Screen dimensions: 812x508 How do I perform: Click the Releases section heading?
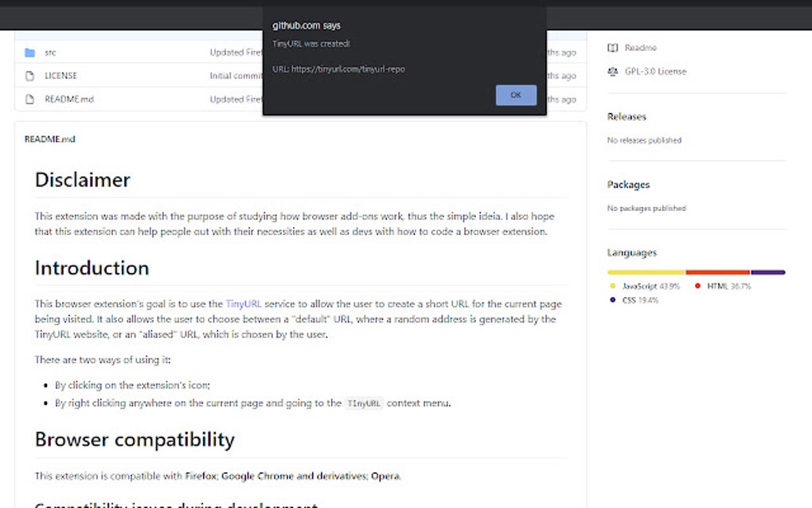coord(627,116)
